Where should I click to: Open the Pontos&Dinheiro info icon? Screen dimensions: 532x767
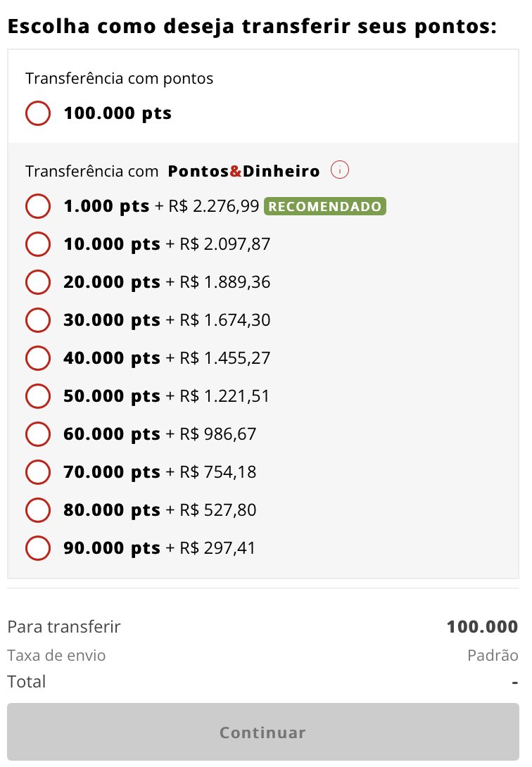(340, 170)
